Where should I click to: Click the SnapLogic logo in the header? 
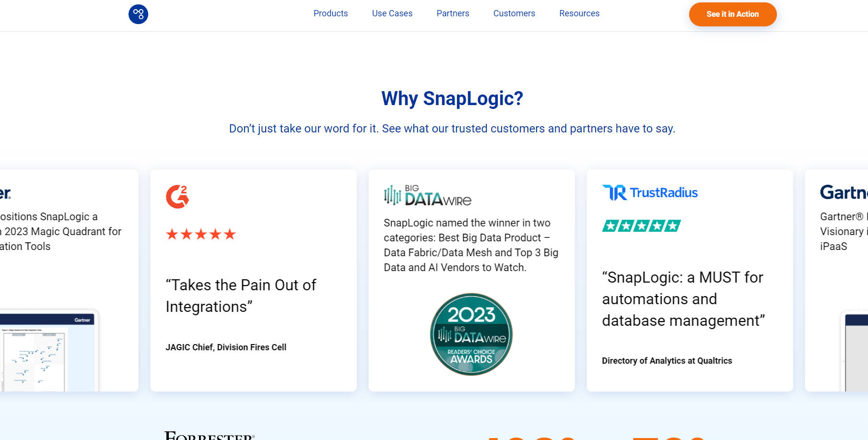click(x=139, y=14)
